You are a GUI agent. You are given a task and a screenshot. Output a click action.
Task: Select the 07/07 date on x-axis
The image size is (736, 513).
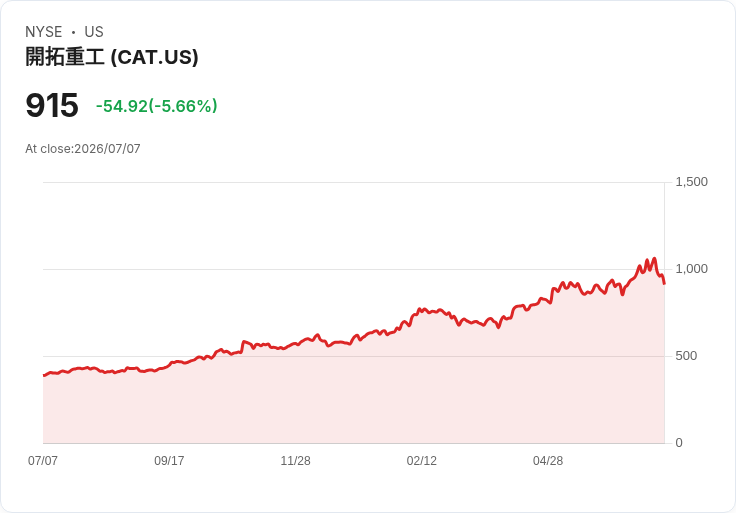tap(43, 460)
